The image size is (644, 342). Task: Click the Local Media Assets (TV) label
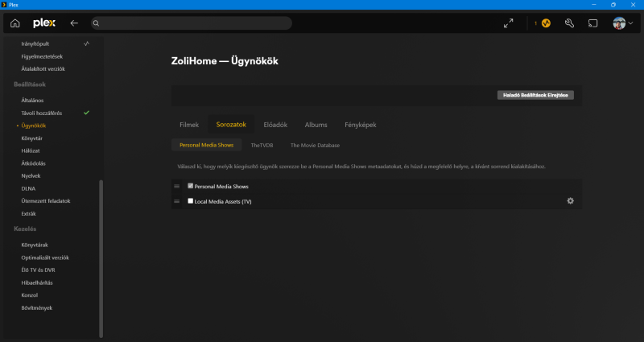pos(223,202)
